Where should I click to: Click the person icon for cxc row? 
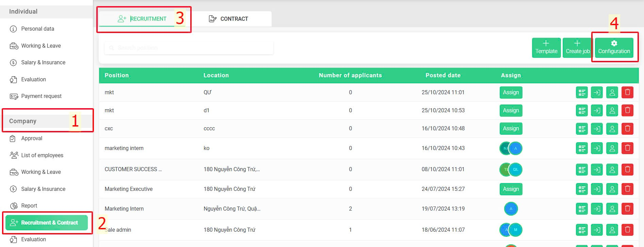click(x=612, y=129)
